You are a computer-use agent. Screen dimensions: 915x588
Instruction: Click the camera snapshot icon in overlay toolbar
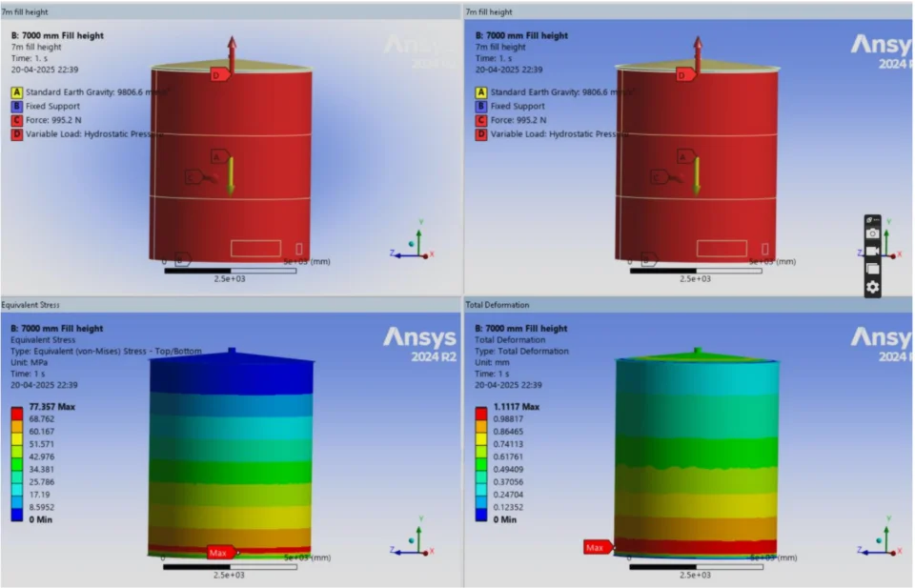872,233
